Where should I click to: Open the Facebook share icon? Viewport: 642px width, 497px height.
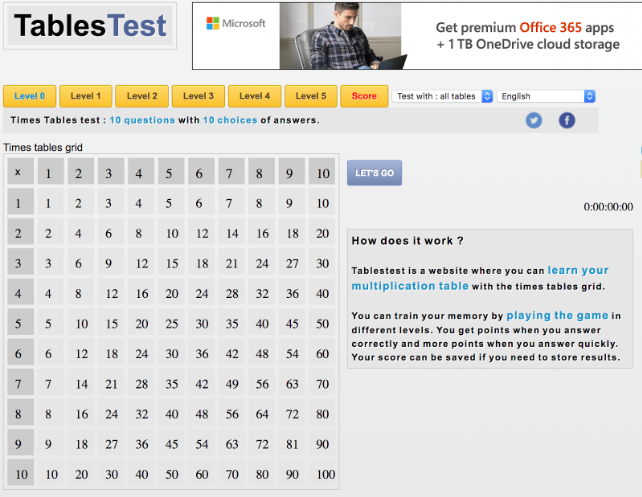567,120
